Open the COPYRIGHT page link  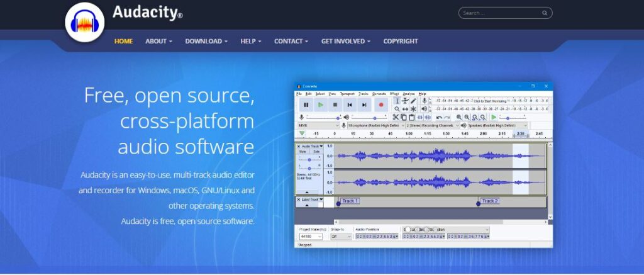pyautogui.click(x=401, y=41)
